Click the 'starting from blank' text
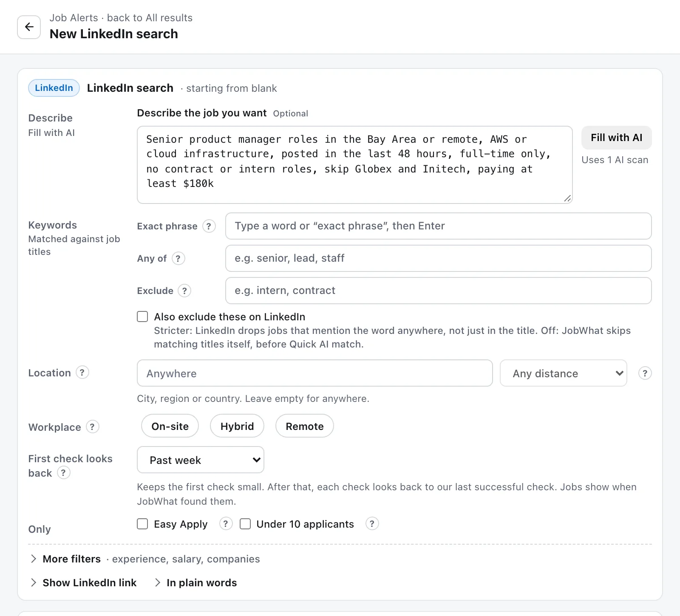Image resolution: width=680 pixels, height=616 pixels. pos(232,88)
